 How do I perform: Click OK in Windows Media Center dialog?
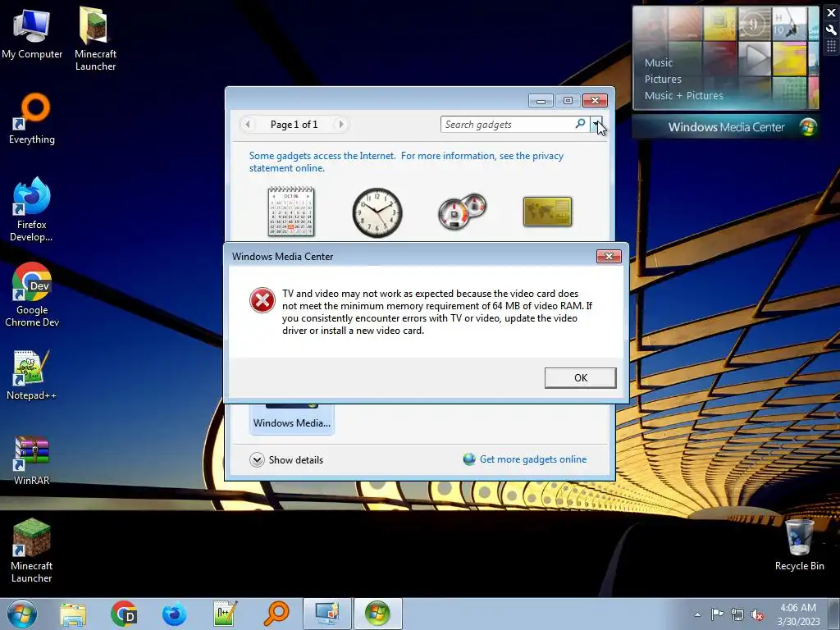580,377
